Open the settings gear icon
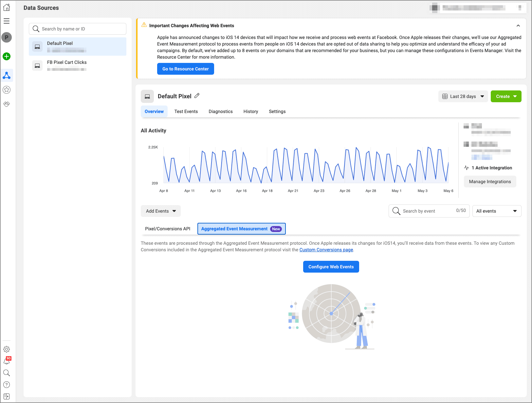The image size is (532, 403). point(7,349)
